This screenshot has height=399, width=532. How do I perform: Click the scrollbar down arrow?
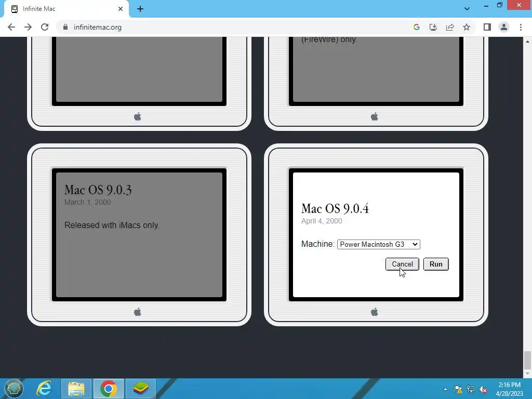coord(527,374)
